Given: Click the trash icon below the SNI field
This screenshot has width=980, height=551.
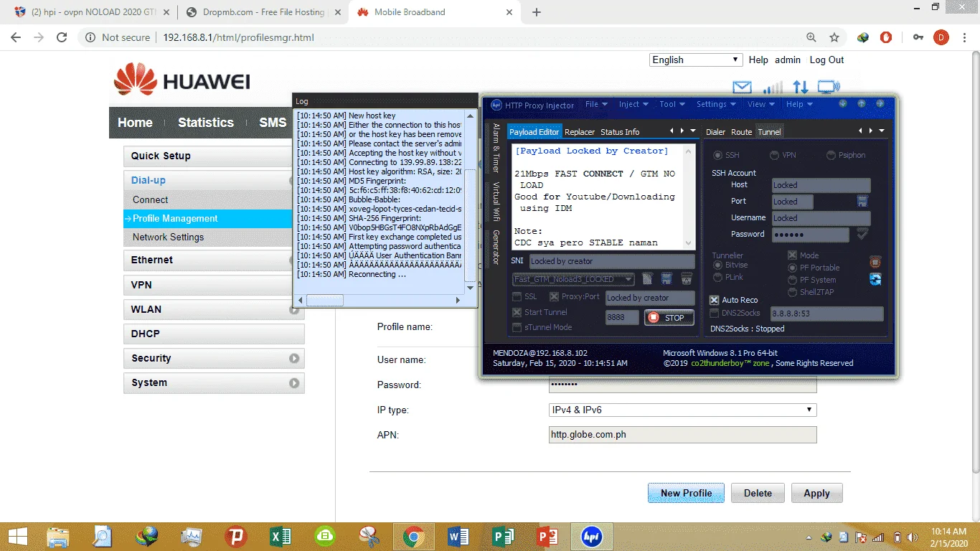Looking at the screenshot, I should coord(687,278).
